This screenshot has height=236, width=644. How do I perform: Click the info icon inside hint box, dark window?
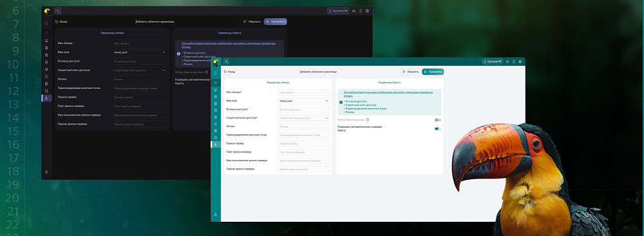178,54
